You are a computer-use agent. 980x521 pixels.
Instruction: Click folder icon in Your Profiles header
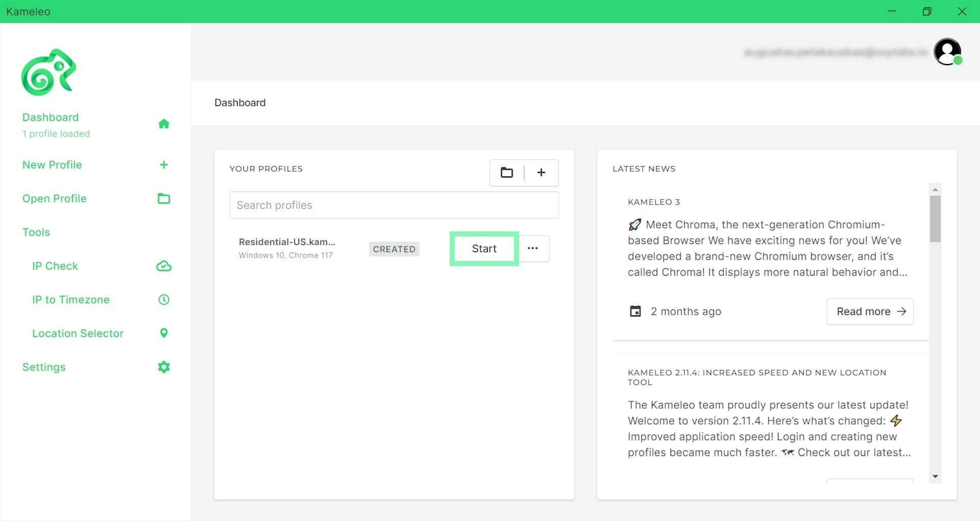(x=506, y=173)
